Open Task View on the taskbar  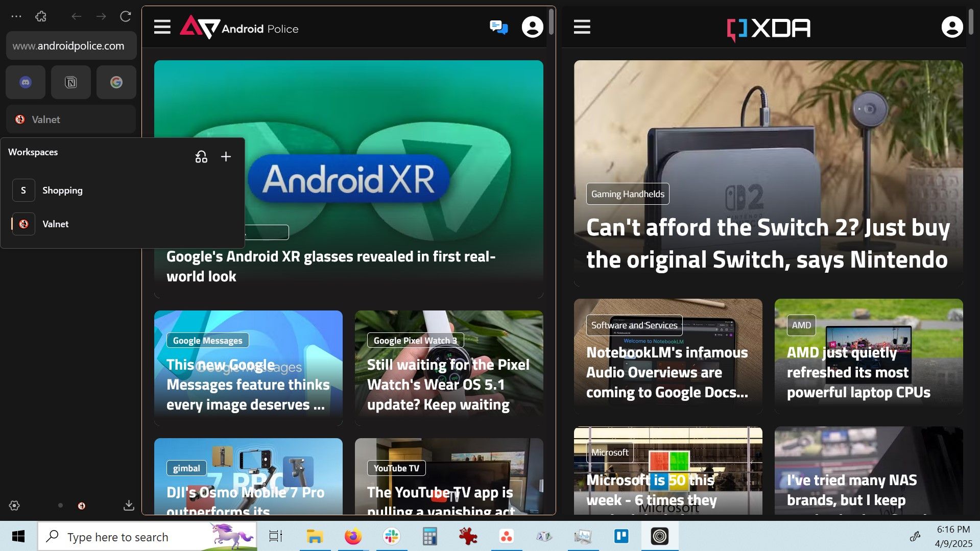pos(276,536)
